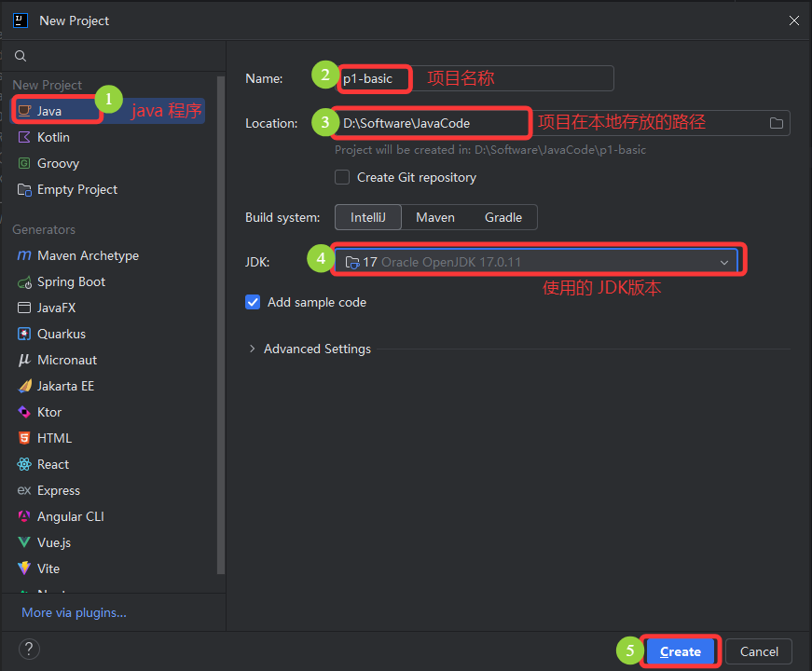Choose the Quarkus generator icon

point(24,334)
